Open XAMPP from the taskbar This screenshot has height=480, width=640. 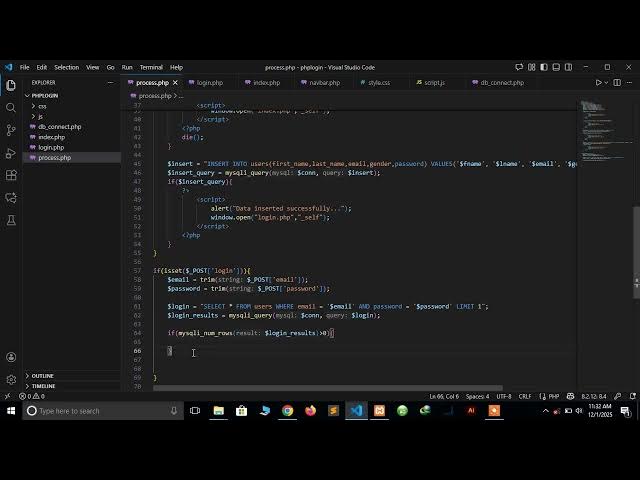pyautogui.click(x=379, y=411)
